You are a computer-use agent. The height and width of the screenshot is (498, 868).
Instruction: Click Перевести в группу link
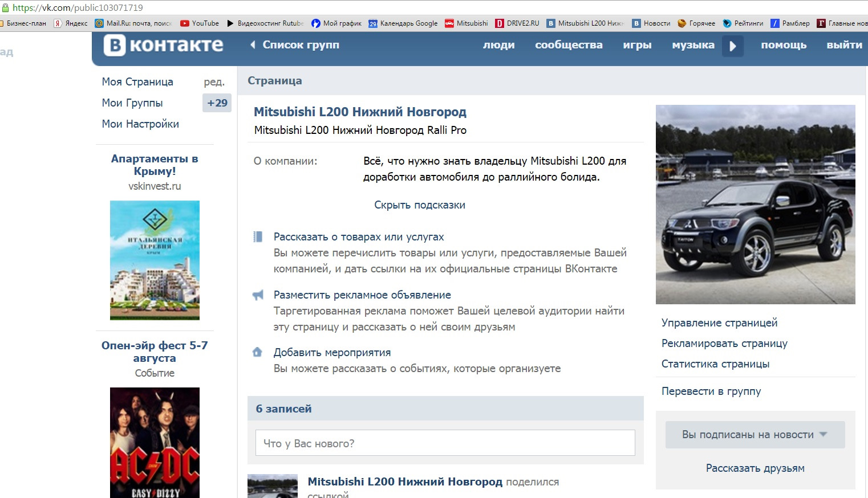click(711, 391)
